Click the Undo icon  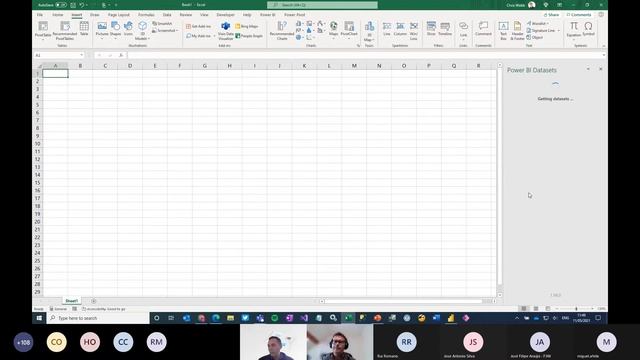tap(82, 5)
